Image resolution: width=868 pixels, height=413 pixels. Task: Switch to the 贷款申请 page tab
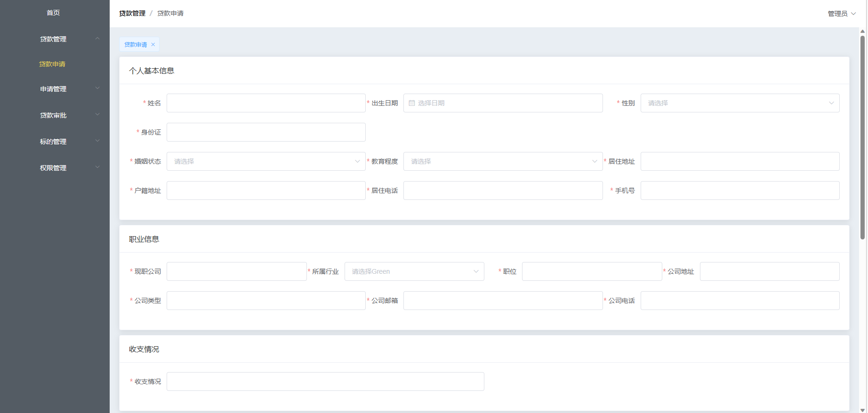(136, 45)
